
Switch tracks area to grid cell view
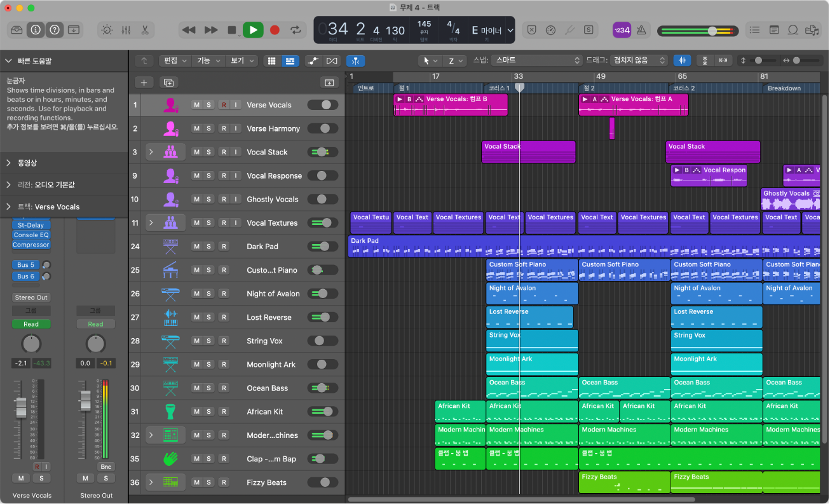[271, 60]
